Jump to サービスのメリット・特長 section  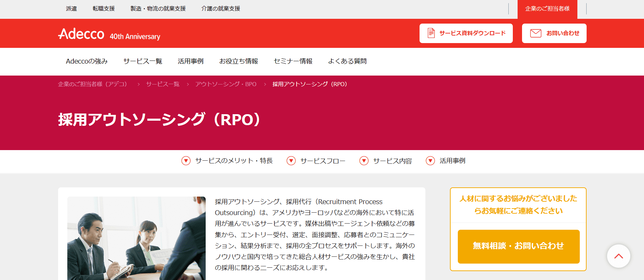click(234, 161)
